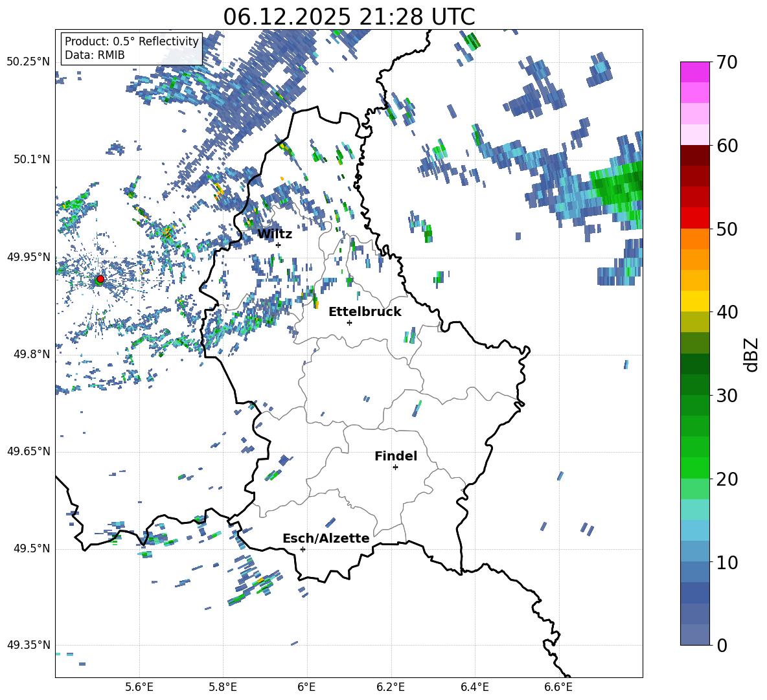
Task: Click the 0 tick on the colorbar
Action: pos(721,645)
